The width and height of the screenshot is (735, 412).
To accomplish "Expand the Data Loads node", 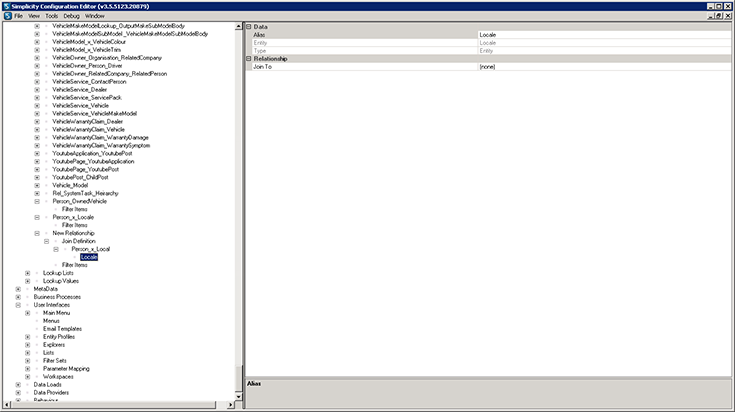I will click(18, 385).
